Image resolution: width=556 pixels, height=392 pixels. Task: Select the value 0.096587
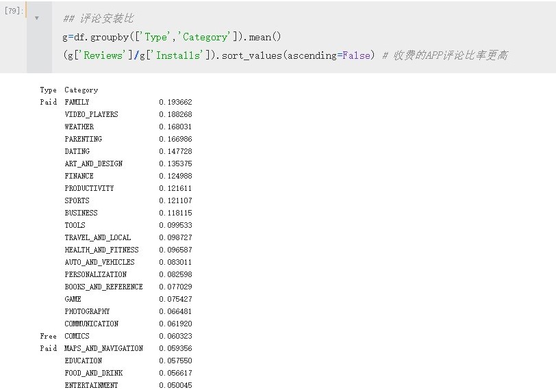[175, 250]
